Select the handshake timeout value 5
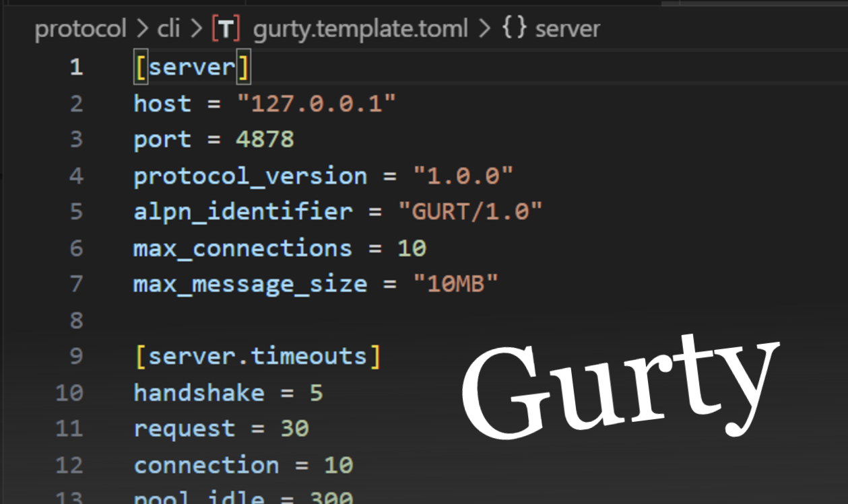The width and height of the screenshot is (848, 504). pos(316,392)
